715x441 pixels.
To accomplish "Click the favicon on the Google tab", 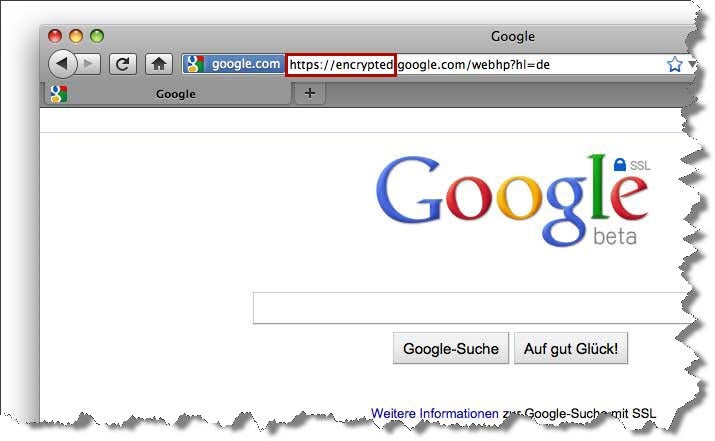I will pos(59,94).
